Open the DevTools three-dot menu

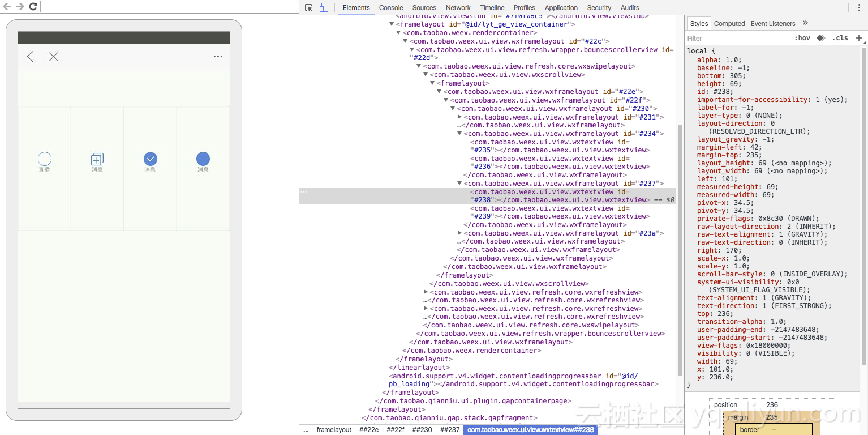[860, 8]
